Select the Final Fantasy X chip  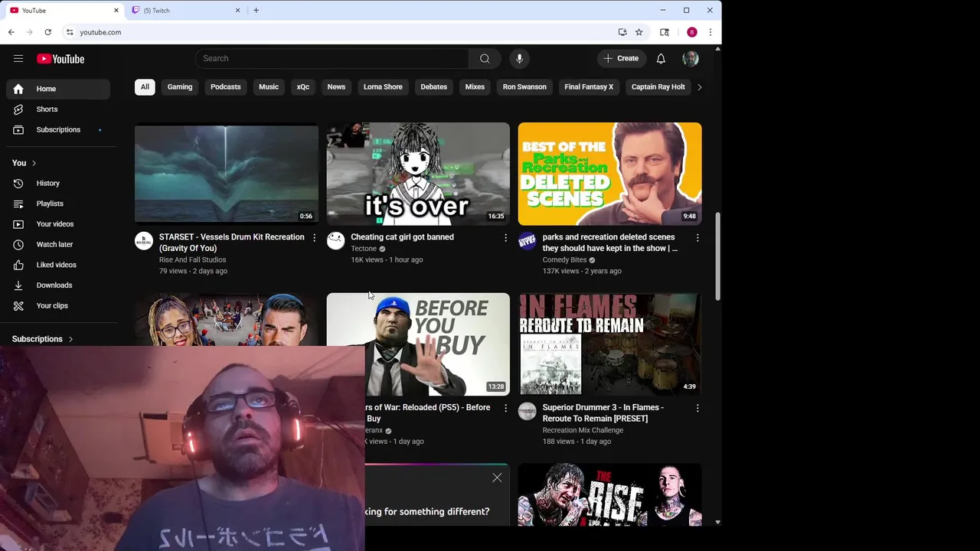click(589, 87)
